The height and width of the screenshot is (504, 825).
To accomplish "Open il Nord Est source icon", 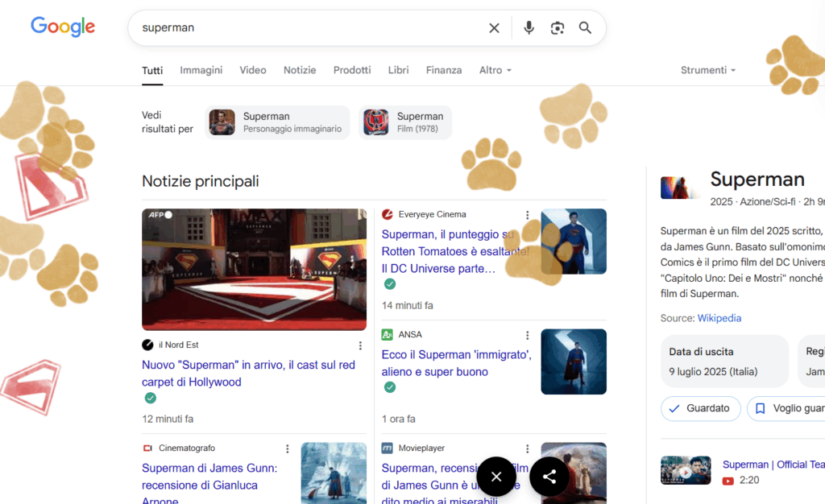I will 147,345.
